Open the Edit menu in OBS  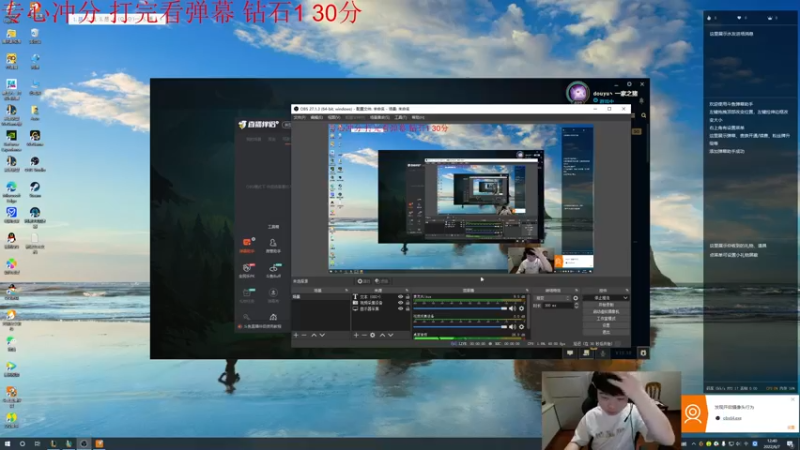316,117
